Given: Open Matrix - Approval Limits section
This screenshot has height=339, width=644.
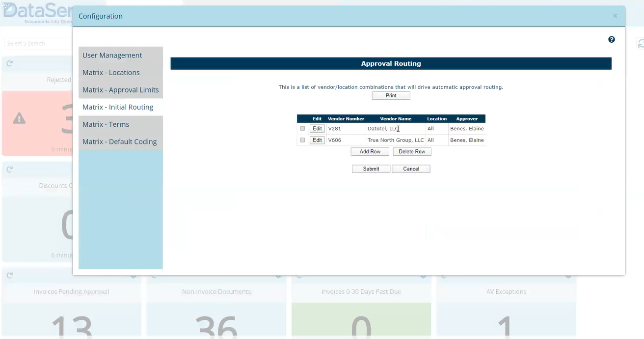Looking at the screenshot, I should point(120,89).
